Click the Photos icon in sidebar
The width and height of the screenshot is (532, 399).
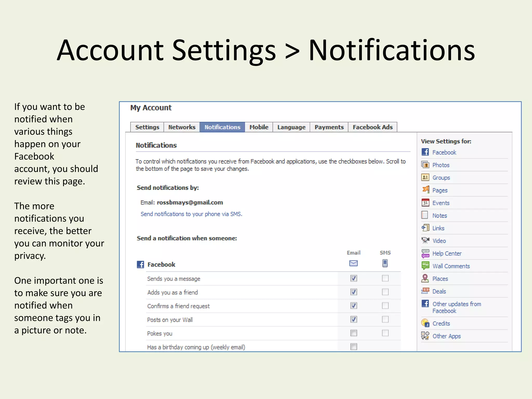[x=425, y=165]
